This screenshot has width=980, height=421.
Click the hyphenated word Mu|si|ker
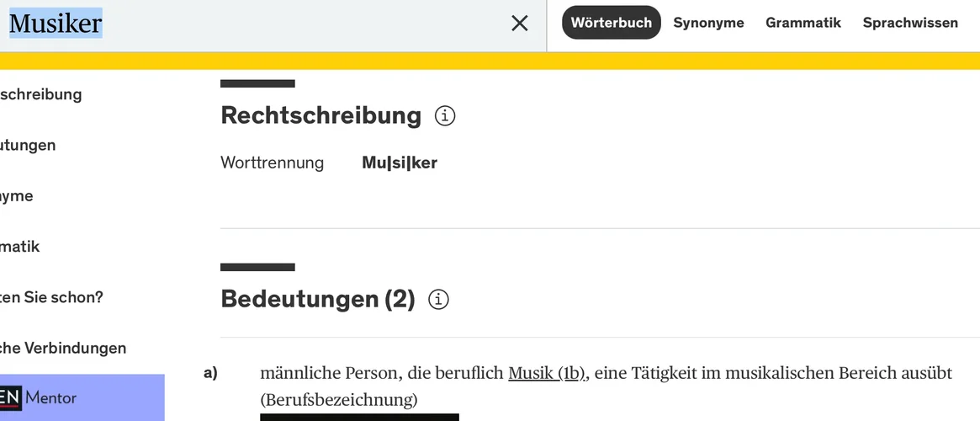tap(400, 163)
